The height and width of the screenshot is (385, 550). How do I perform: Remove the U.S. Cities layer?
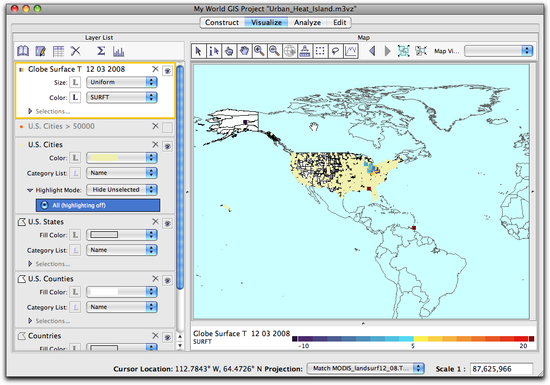155,144
